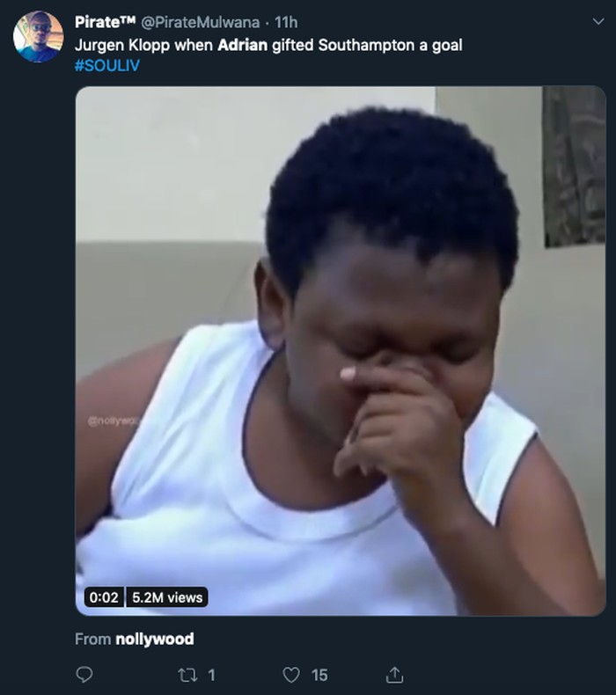
Task: Share the tweet via the share icon
Action: coord(395,675)
